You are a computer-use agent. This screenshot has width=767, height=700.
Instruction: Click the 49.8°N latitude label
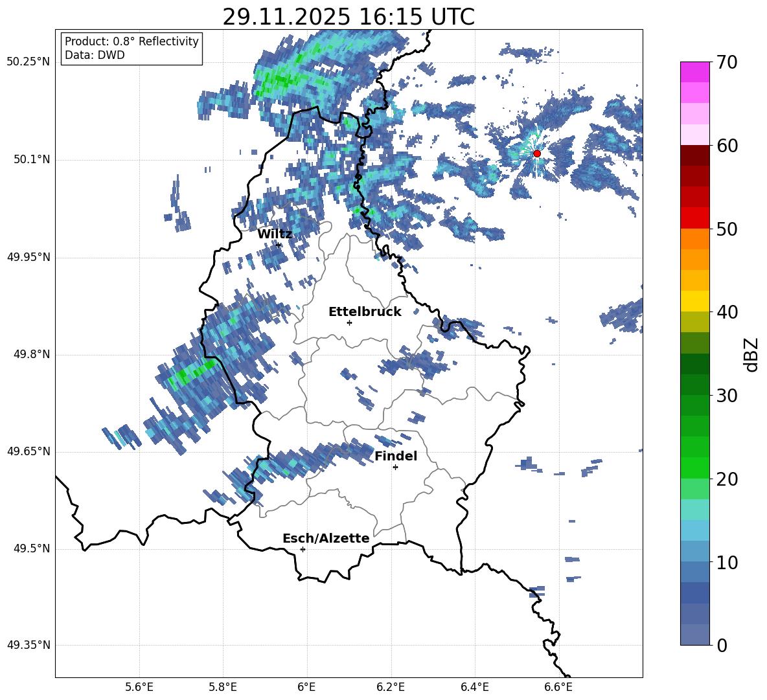tap(32, 354)
